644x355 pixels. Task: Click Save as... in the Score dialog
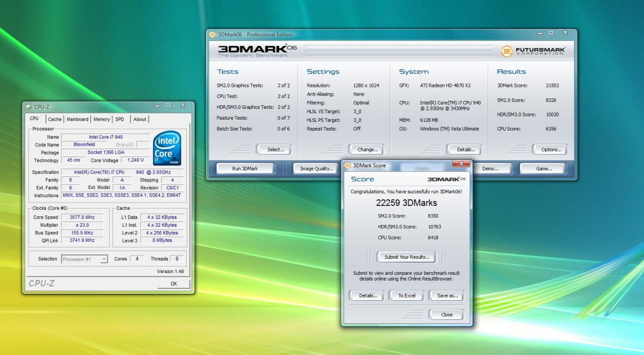[447, 295]
